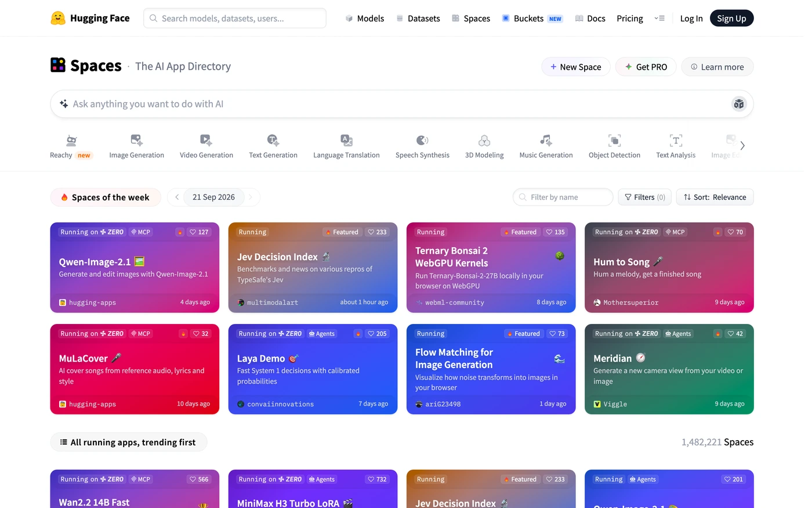Go to the Spaces nav item
The image size is (812, 508).
coord(471,19)
